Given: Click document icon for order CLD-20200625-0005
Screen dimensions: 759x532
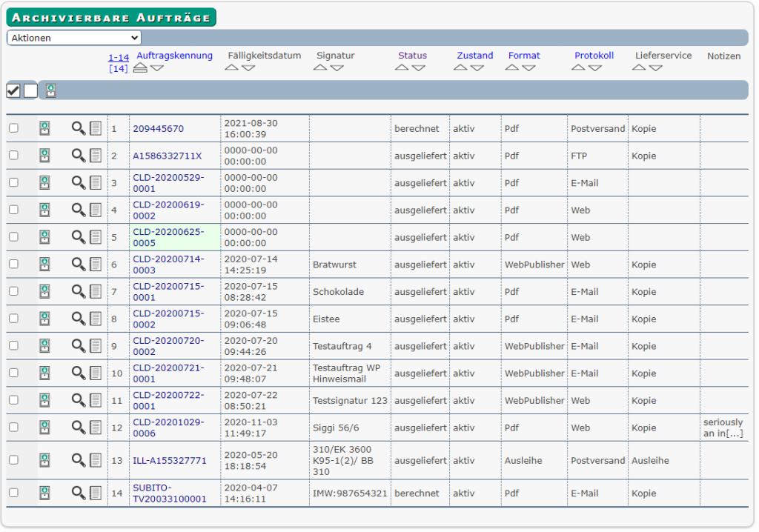Looking at the screenshot, I should [96, 236].
